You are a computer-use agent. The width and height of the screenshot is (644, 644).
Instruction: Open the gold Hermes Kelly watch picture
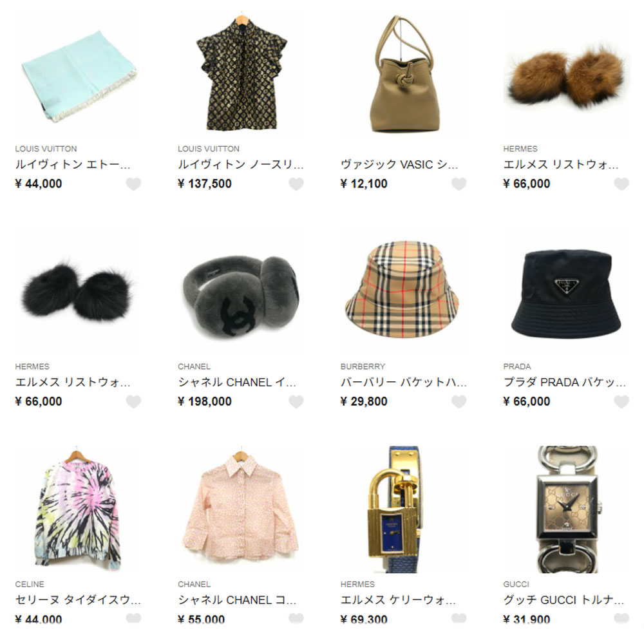coord(403,509)
